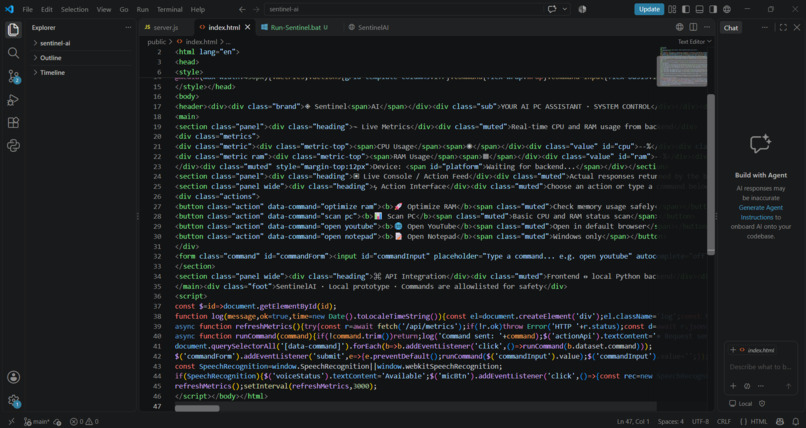Split the editor to the right
This screenshot has height=428, width=806.
pos(693,27)
